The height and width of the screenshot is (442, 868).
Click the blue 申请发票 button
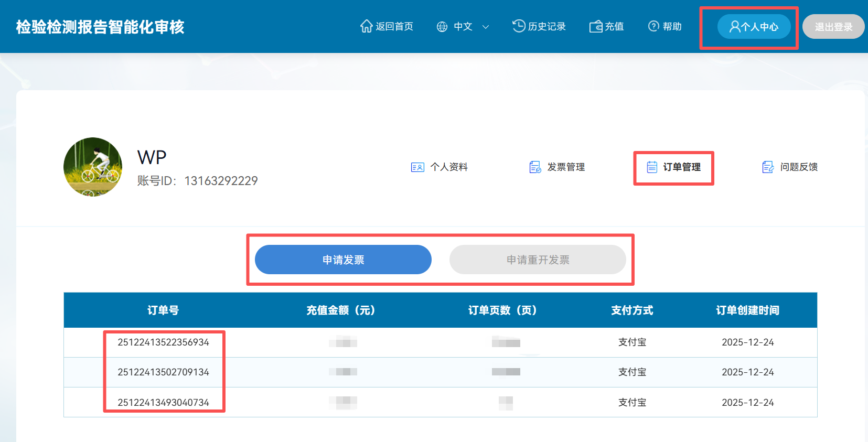tap(343, 260)
